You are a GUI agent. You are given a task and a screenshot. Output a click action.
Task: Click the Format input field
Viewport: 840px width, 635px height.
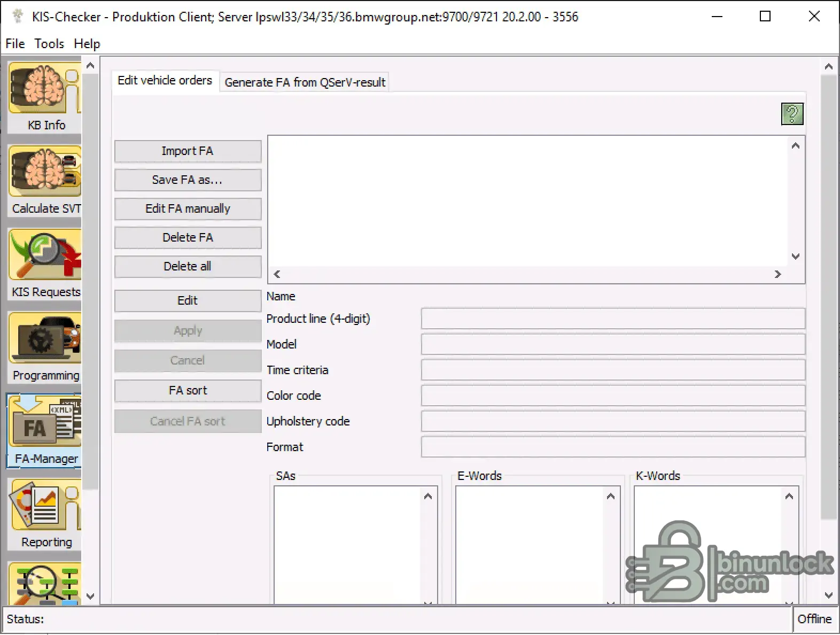pyautogui.click(x=613, y=447)
